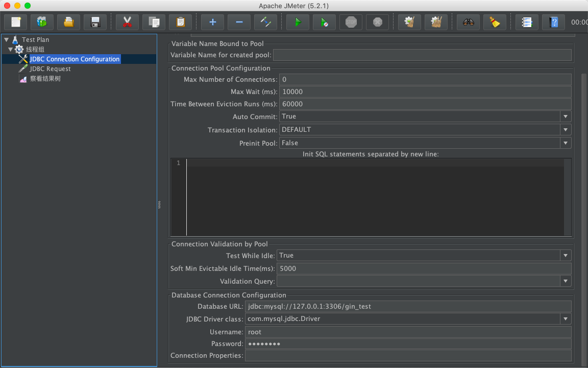Click the Clear results icon
The width and height of the screenshot is (588, 368).
409,22
